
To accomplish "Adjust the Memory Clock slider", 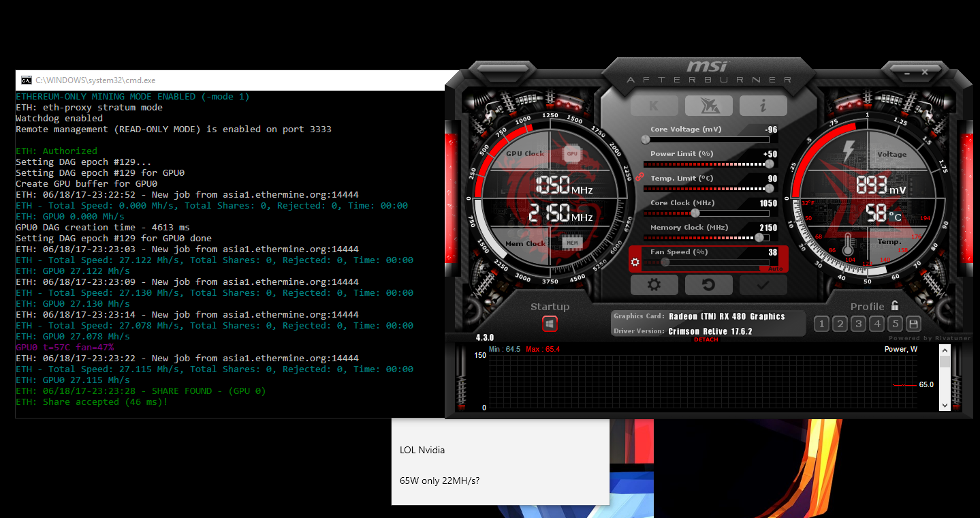I will [x=707, y=238].
